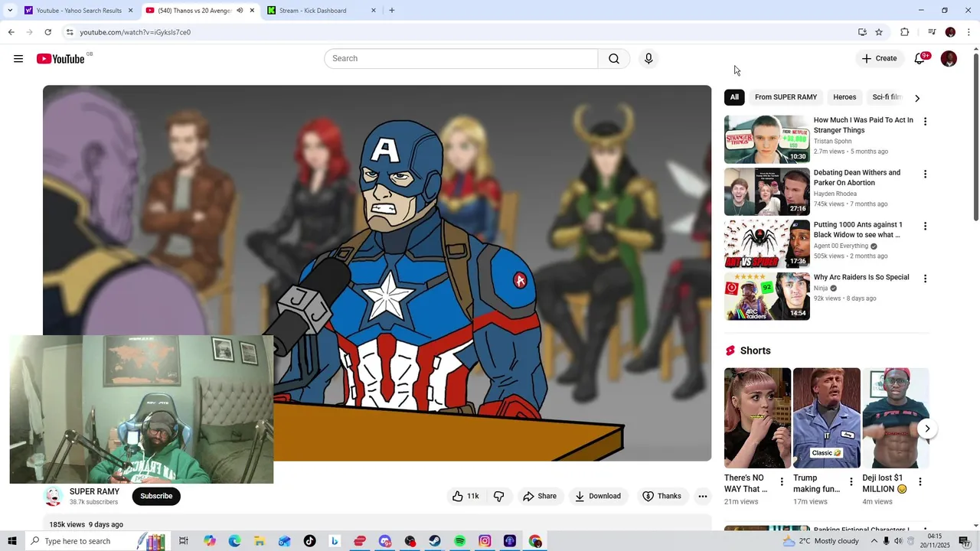This screenshot has height=551, width=980.
Task: Click the Windows Start button
Action: 12,541
